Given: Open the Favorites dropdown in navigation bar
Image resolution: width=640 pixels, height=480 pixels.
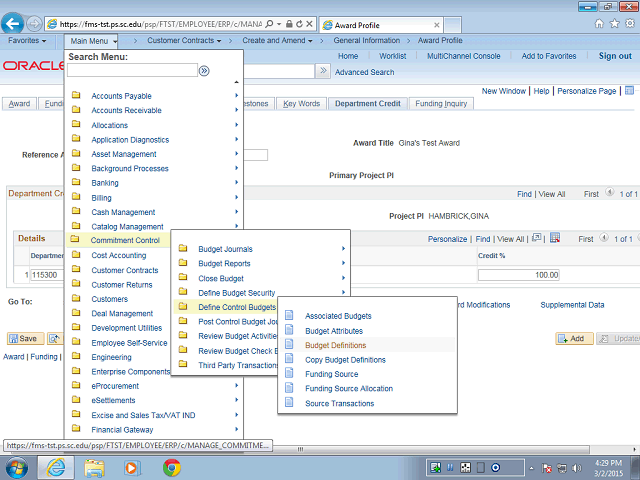Looking at the screenshot, I should pyautogui.click(x=31, y=41).
